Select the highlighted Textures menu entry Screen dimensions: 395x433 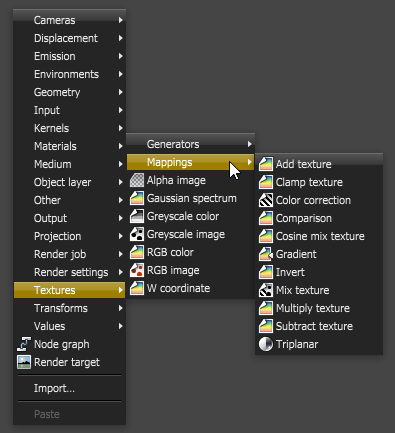click(69, 290)
